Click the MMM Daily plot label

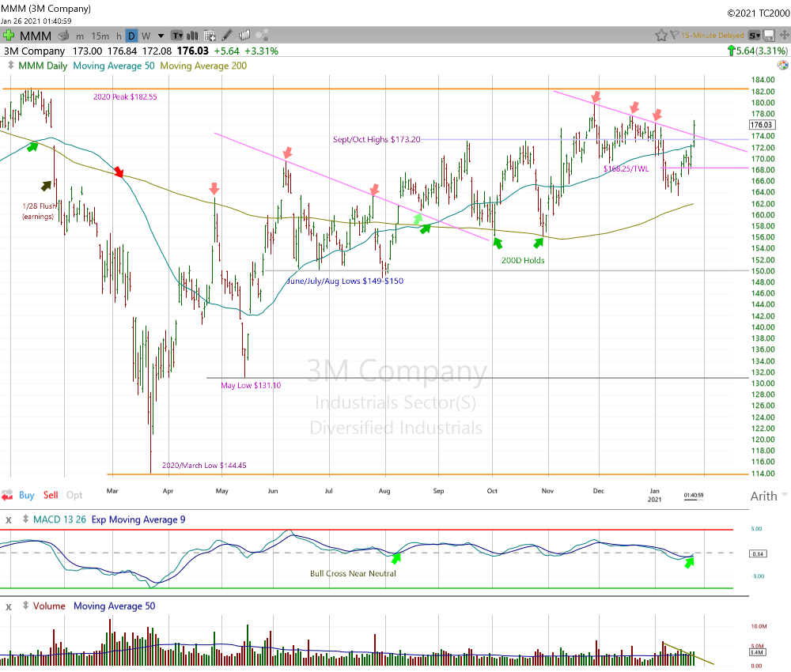point(43,66)
